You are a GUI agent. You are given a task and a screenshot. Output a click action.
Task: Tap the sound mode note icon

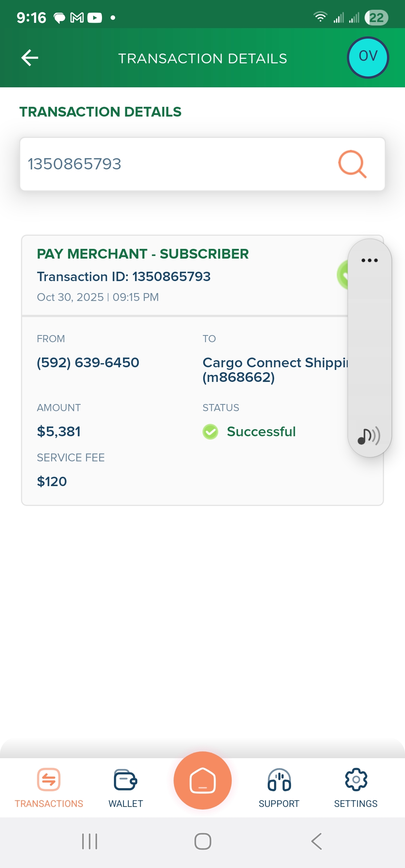point(369,436)
